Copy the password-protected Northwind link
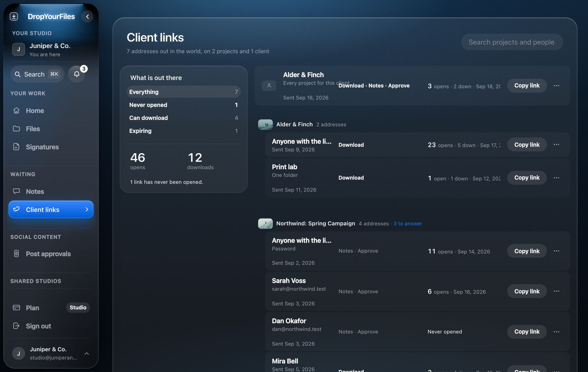 (527, 251)
